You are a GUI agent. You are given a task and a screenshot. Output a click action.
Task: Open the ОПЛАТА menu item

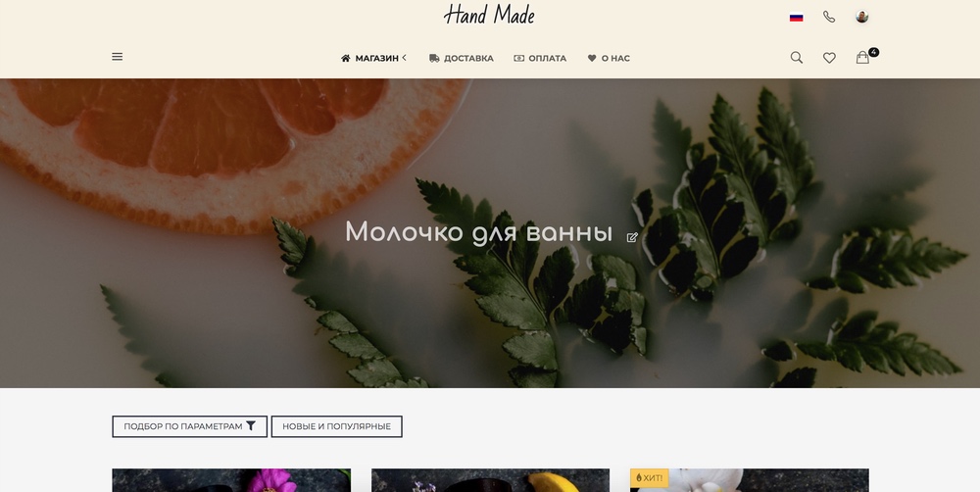coord(540,58)
